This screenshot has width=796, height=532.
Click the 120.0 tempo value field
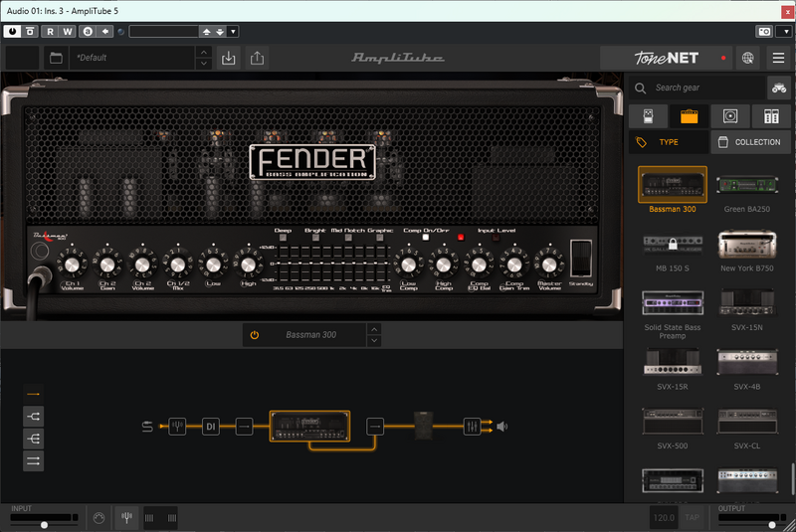664,517
